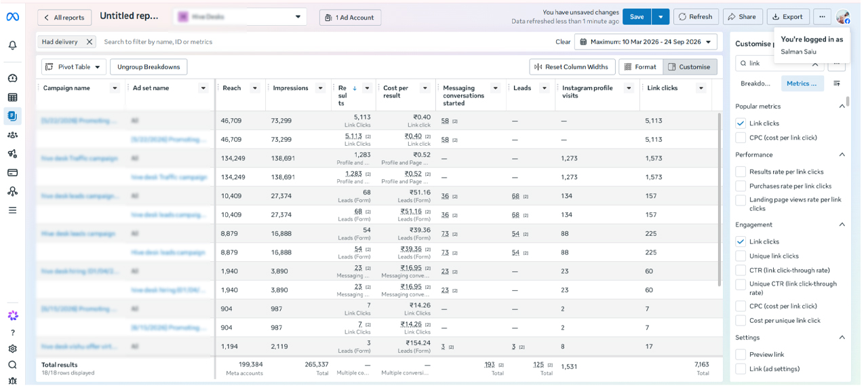This screenshot has width=868, height=388.
Task: Switch to Format view toggle
Action: pos(640,66)
